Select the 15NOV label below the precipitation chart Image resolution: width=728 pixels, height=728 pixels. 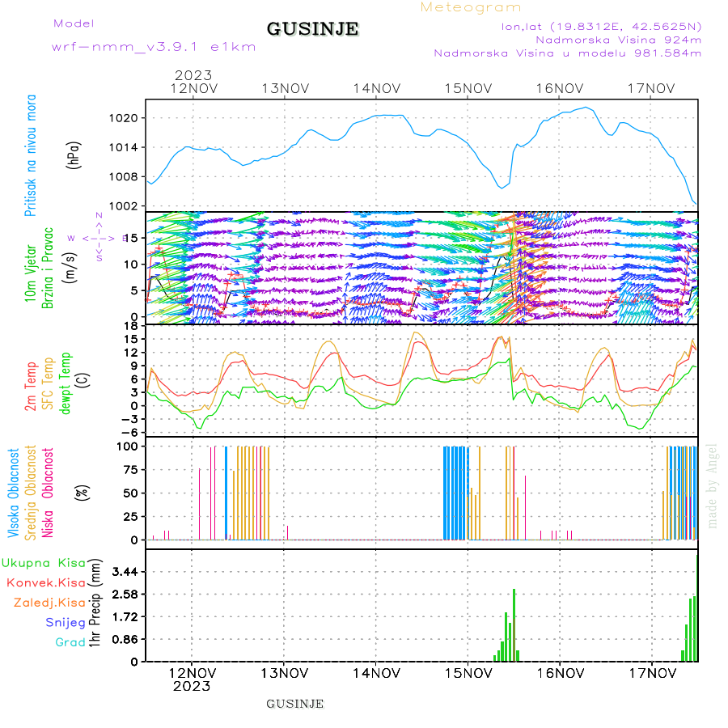coord(468,673)
